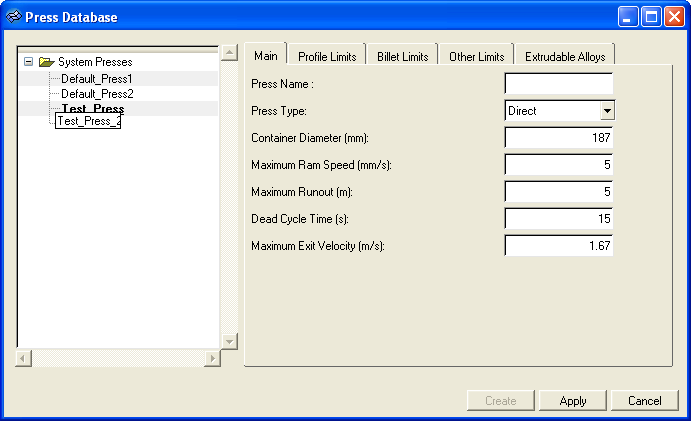Click the horizontal scrollbar right arrow
This screenshot has height=421, width=691.
pos(212,358)
